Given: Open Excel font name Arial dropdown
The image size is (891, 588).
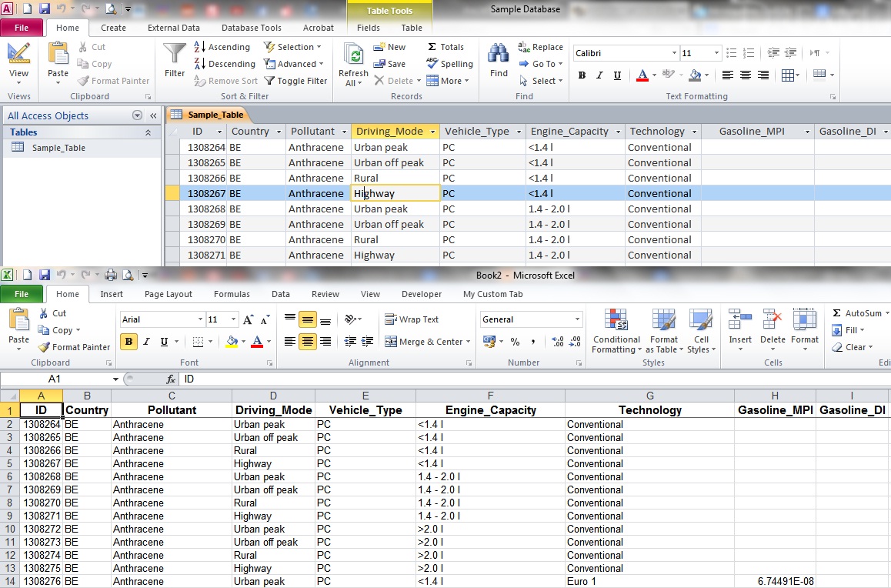Looking at the screenshot, I should 200,319.
